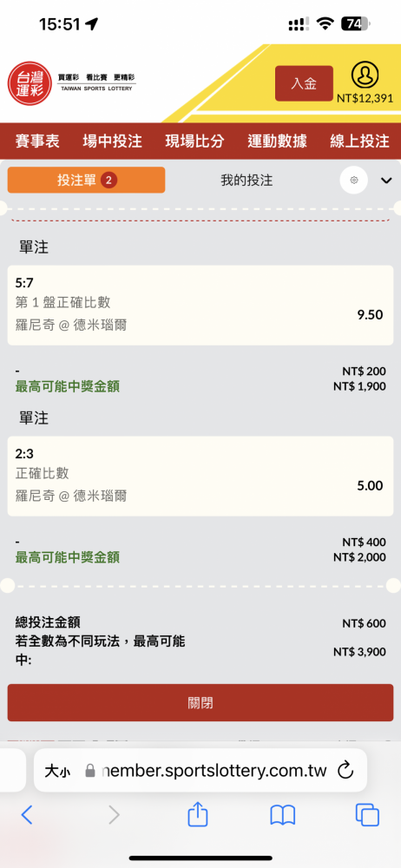Open Safari bookmarks book icon
The height and width of the screenshot is (868, 401).
[282, 815]
